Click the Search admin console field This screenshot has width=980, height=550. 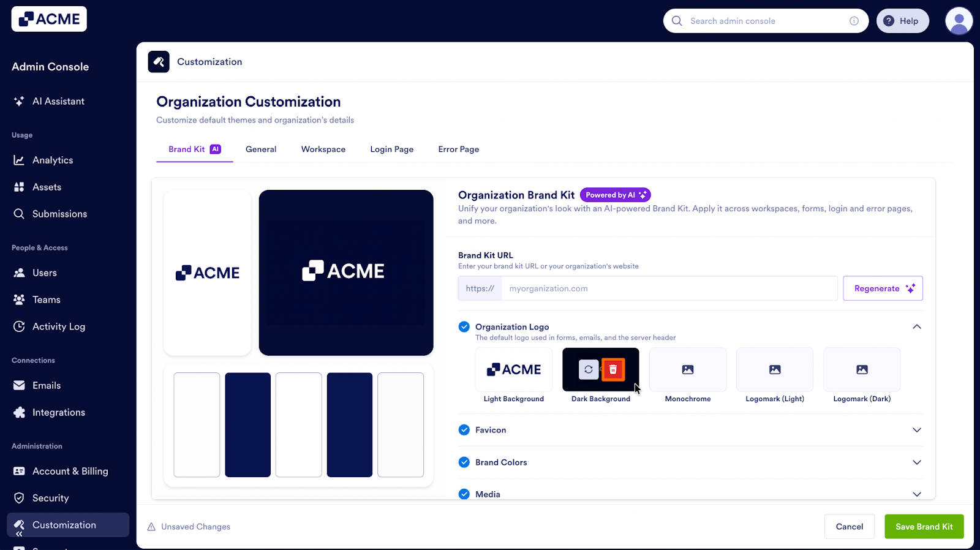(766, 21)
